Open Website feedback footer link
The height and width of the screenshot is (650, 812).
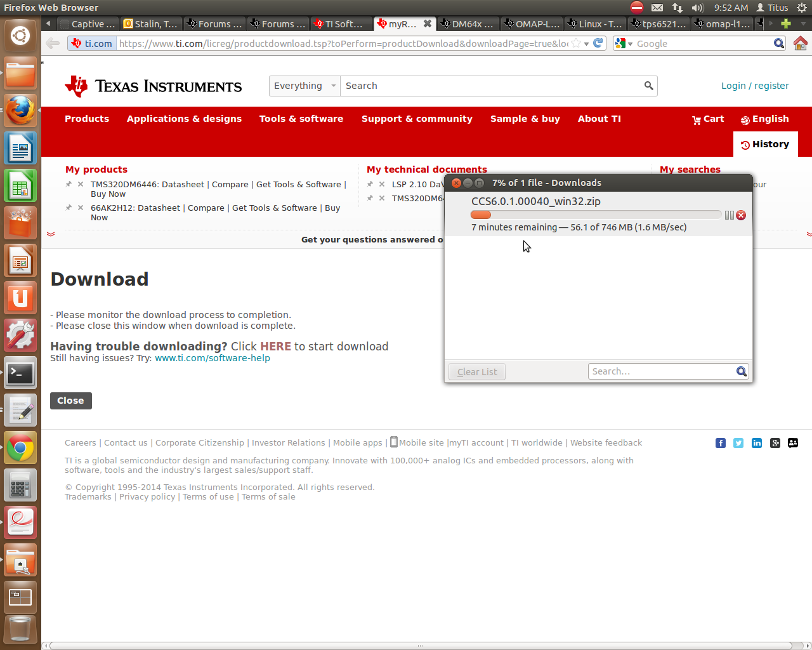[x=606, y=443]
